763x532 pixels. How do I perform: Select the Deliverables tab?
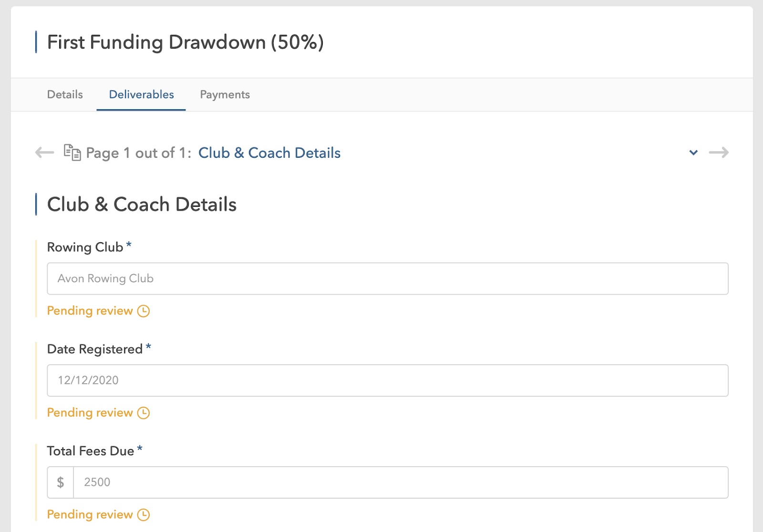tap(141, 94)
